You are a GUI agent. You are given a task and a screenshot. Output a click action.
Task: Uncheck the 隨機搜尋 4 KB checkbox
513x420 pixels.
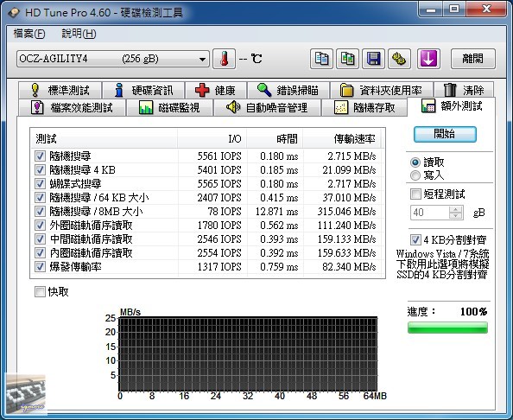pos(40,169)
